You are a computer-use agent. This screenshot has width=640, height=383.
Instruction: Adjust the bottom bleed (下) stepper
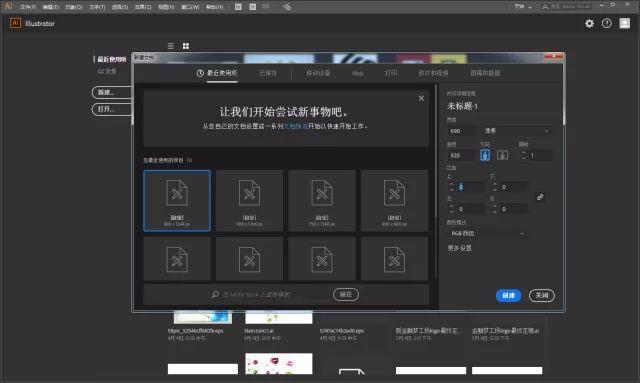pyautogui.click(x=495, y=187)
